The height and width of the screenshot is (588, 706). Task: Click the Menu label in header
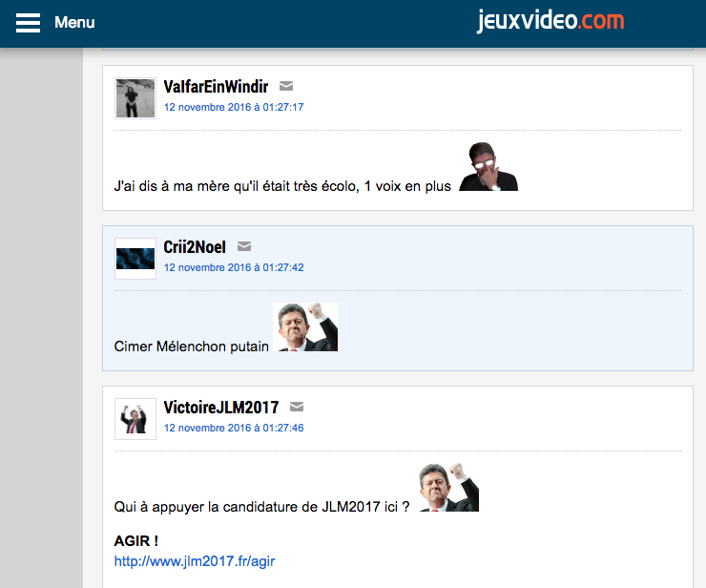tap(74, 23)
